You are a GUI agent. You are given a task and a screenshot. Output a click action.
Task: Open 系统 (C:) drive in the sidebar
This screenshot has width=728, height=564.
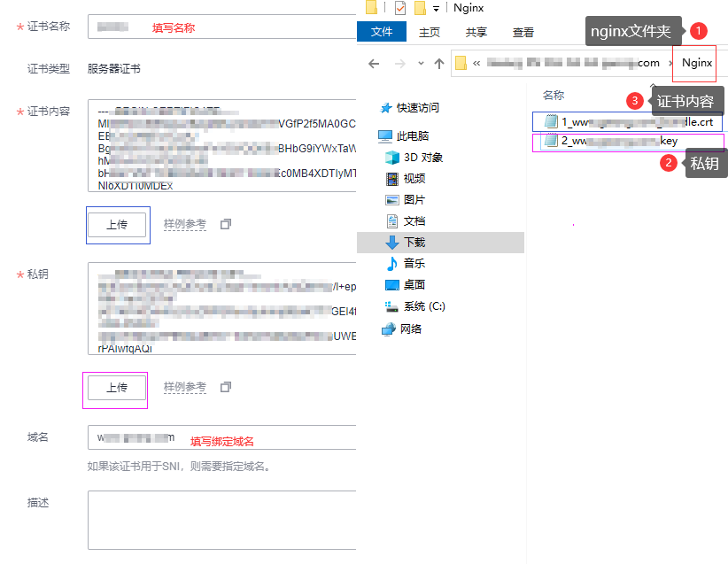point(423,306)
